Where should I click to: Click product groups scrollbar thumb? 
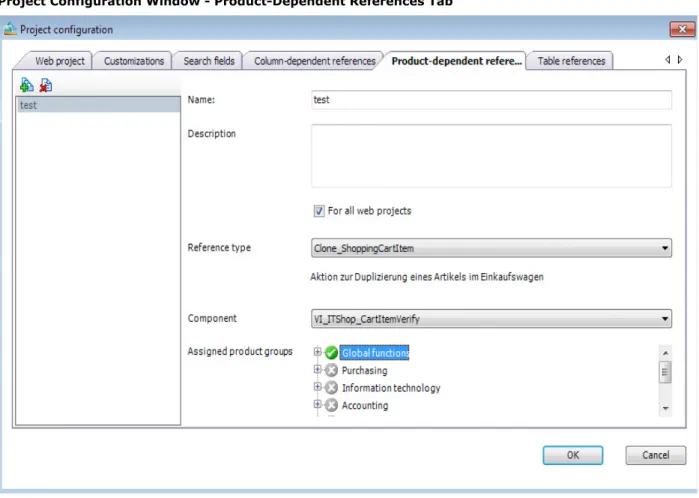(665, 372)
